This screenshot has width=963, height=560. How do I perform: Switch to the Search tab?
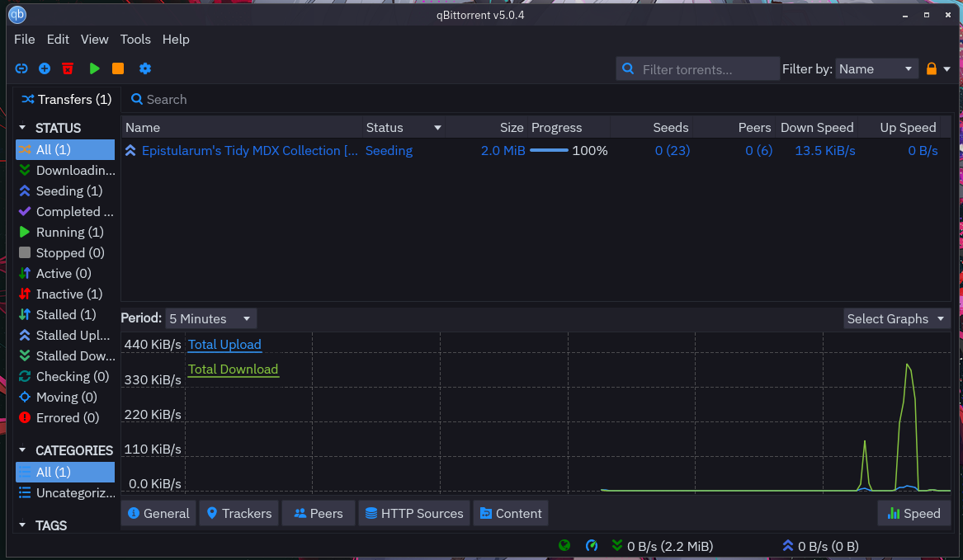coord(158,99)
